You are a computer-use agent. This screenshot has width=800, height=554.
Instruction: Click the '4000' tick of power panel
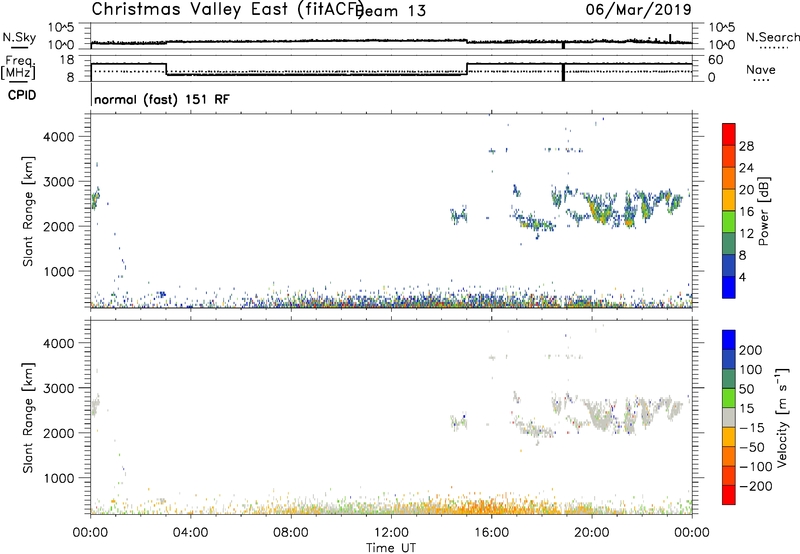[59, 137]
